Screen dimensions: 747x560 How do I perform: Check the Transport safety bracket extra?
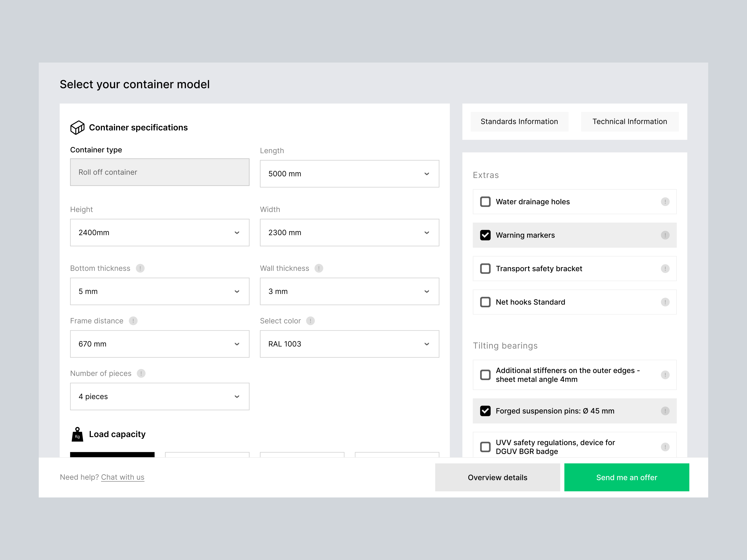pos(485,269)
